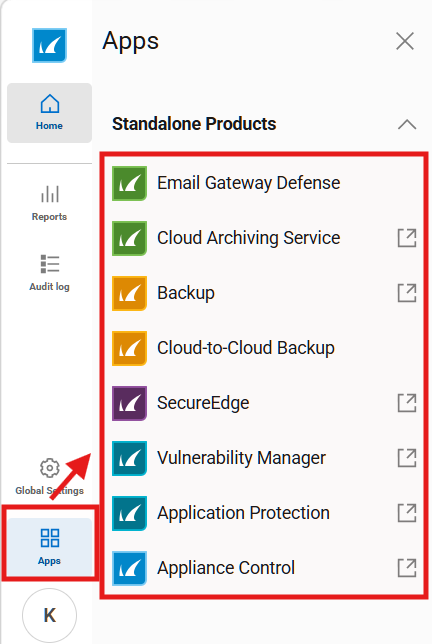Viewport: 432px width, 644px height.
Task: Launch Vulnerability Manager
Action: coord(241,458)
